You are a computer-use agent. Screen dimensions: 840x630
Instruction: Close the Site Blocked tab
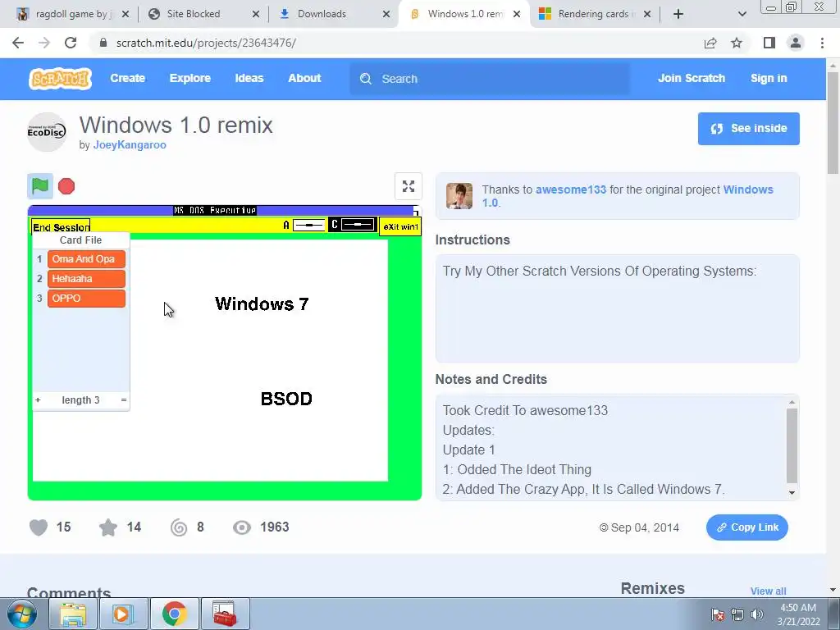click(x=256, y=14)
